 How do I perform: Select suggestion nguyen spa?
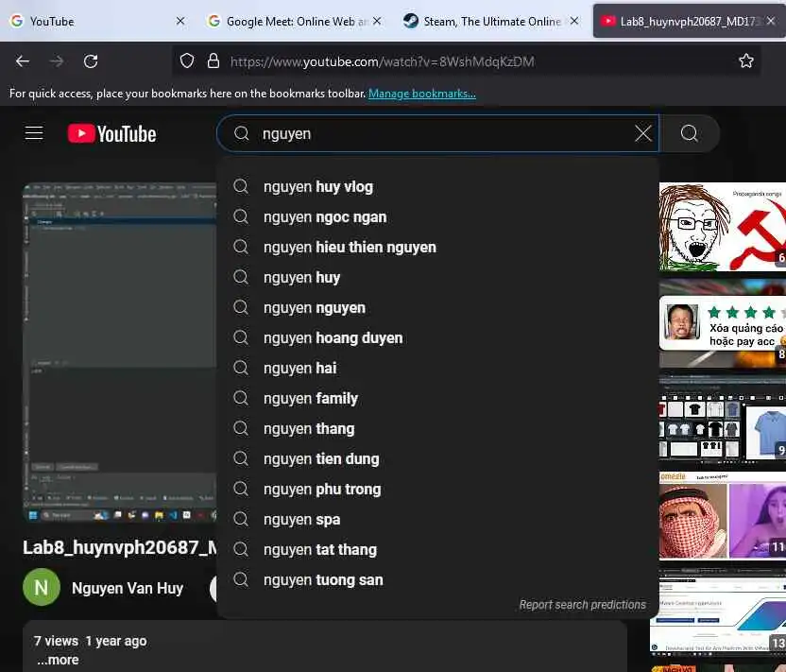pyautogui.click(x=438, y=520)
